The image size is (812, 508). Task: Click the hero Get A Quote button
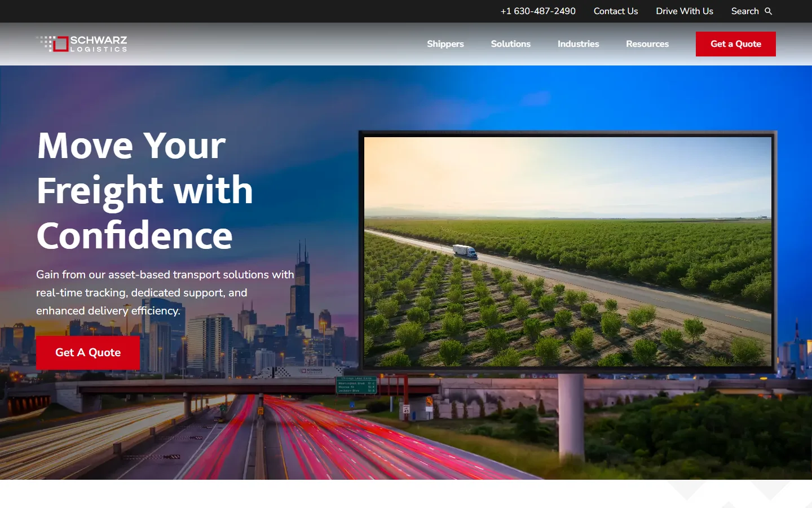(x=88, y=353)
